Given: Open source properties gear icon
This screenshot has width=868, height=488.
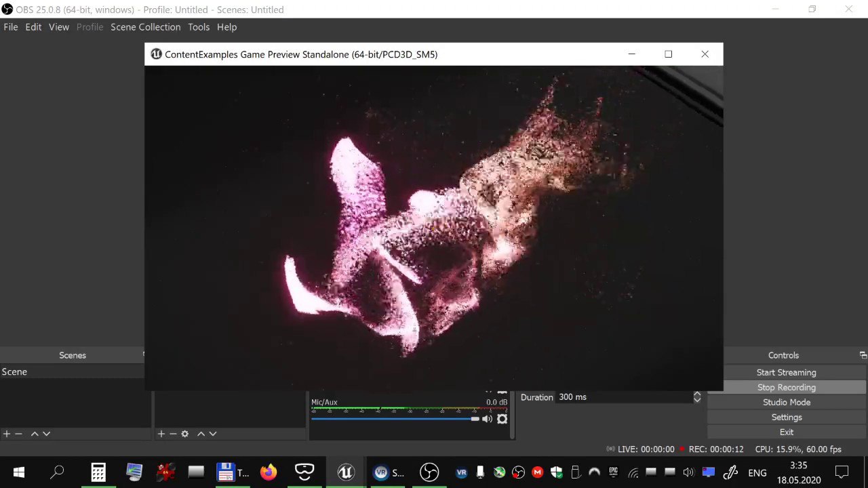Looking at the screenshot, I should coord(184,434).
